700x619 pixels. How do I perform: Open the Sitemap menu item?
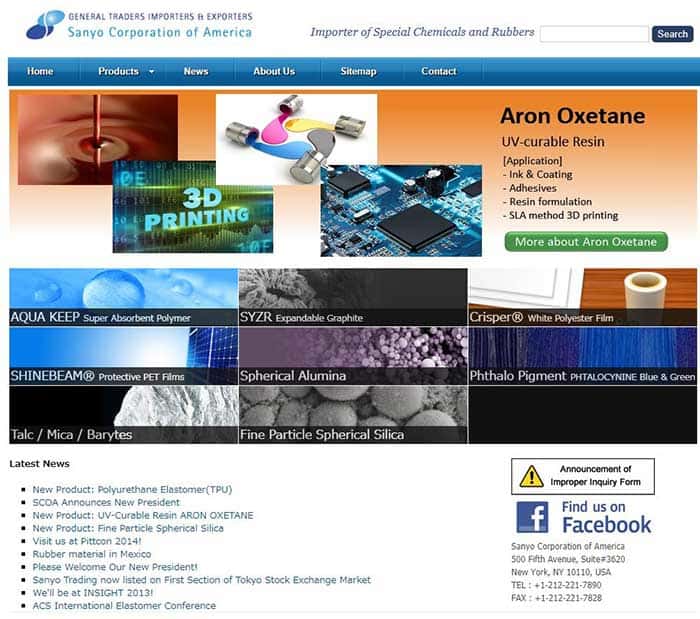pos(358,71)
